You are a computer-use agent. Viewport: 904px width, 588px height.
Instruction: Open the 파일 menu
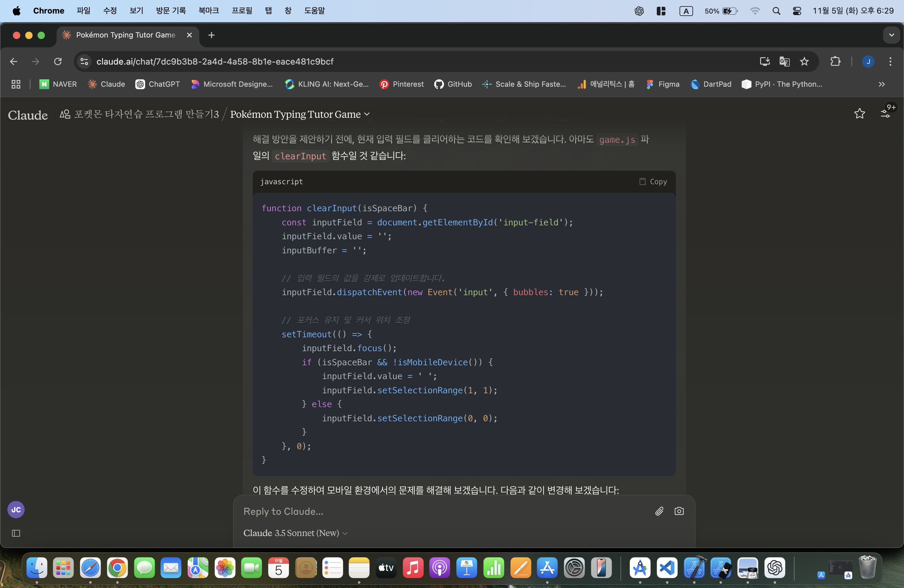coord(84,11)
